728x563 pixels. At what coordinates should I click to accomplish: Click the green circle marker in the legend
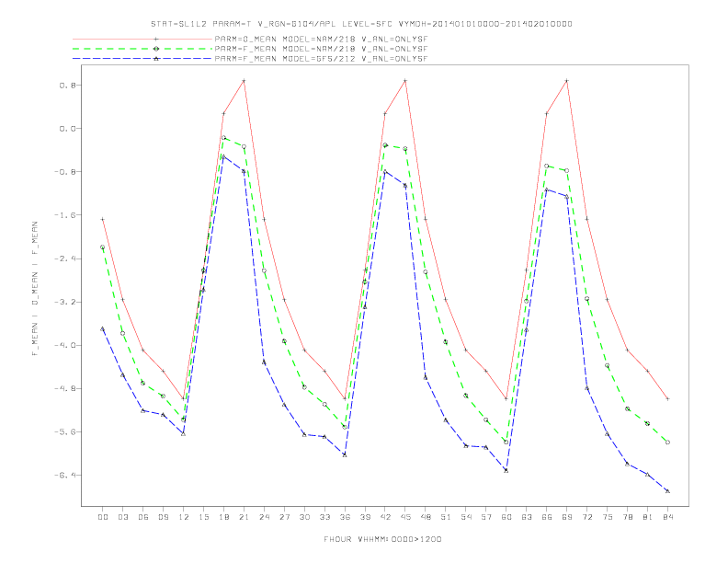pyautogui.click(x=156, y=49)
